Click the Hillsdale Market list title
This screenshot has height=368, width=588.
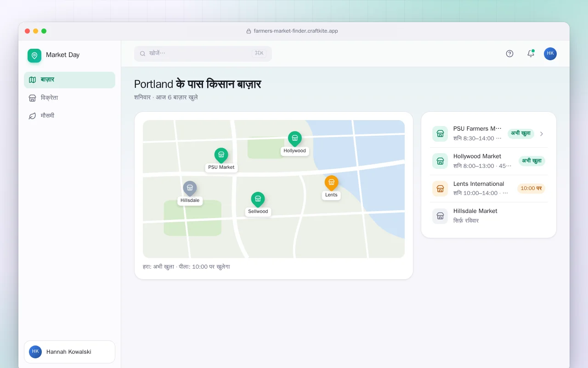click(475, 211)
